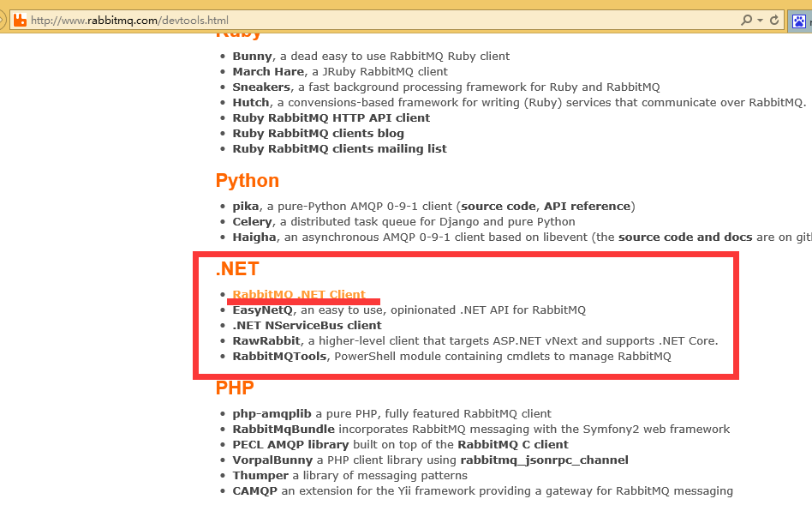Click the refresh page icon

tap(774, 21)
